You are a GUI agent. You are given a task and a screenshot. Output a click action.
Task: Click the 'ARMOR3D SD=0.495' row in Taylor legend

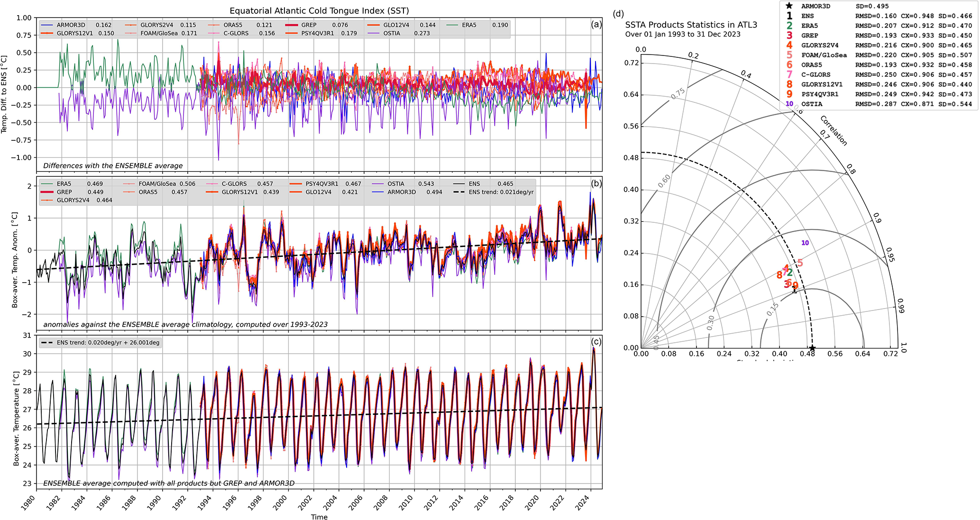tap(837, 6)
